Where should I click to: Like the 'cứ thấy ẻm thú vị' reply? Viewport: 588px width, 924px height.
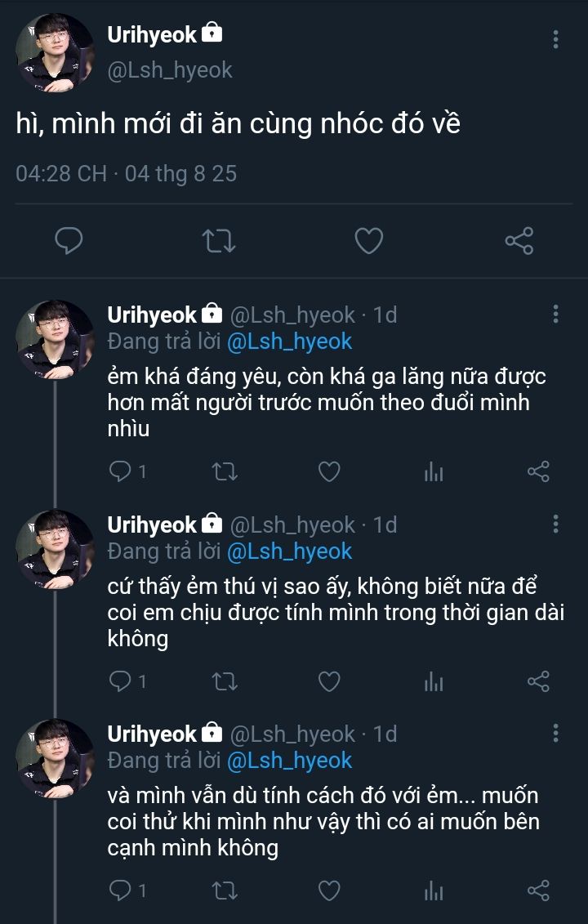[328, 681]
